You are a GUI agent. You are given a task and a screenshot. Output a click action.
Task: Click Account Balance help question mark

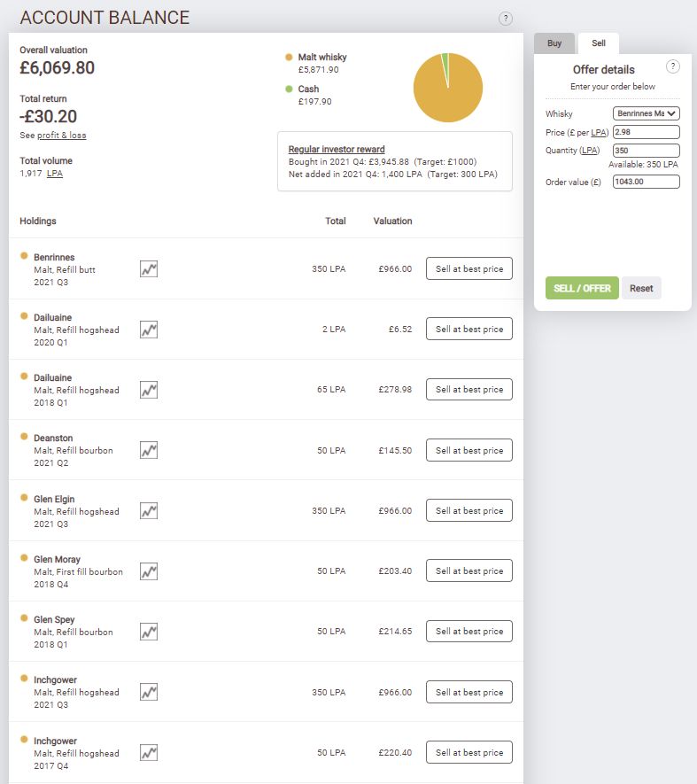[x=506, y=19]
